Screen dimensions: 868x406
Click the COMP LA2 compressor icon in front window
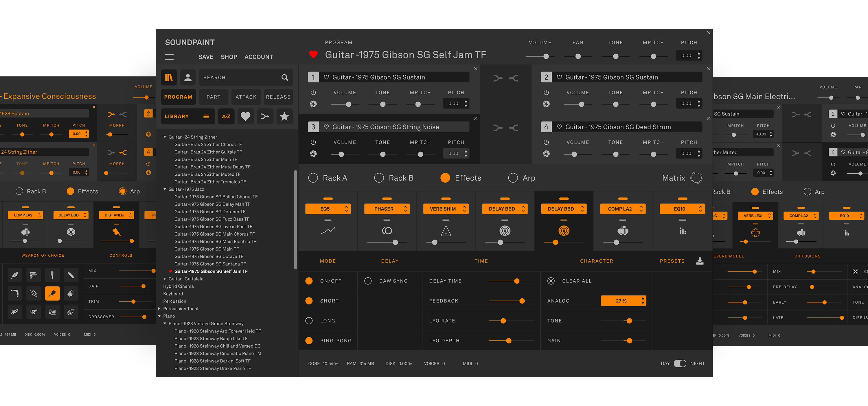coord(623,231)
